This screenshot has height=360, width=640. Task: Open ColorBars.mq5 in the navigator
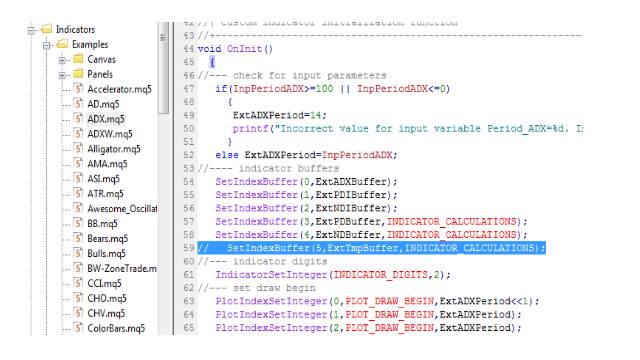coord(116,328)
